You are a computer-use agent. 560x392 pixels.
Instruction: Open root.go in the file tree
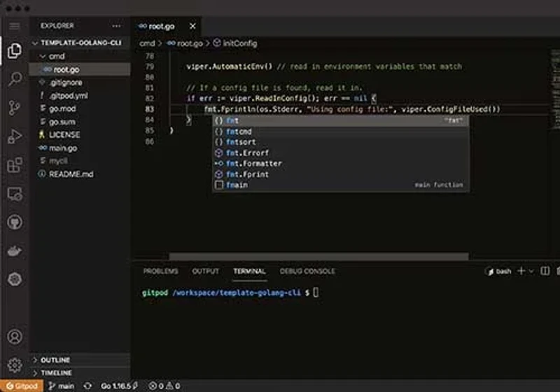tap(80, 69)
